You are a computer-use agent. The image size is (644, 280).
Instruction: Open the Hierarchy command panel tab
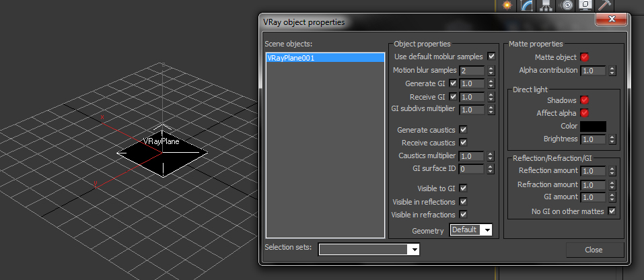tap(546, 5)
